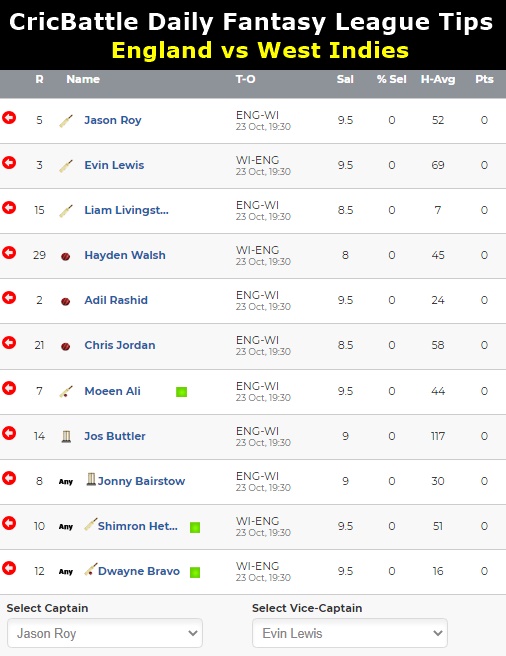Click the ball icon beside Adil Rashid
The width and height of the screenshot is (506, 656).
tap(65, 301)
